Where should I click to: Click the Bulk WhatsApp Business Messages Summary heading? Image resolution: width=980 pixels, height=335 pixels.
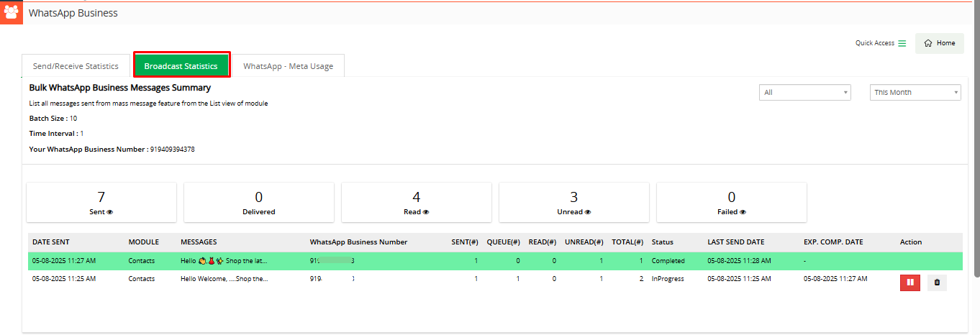(x=120, y=88)
